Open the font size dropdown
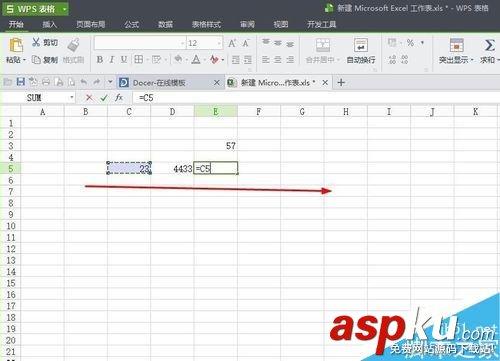This screenshot has height=361, width=500. click(x=219, y=43)
